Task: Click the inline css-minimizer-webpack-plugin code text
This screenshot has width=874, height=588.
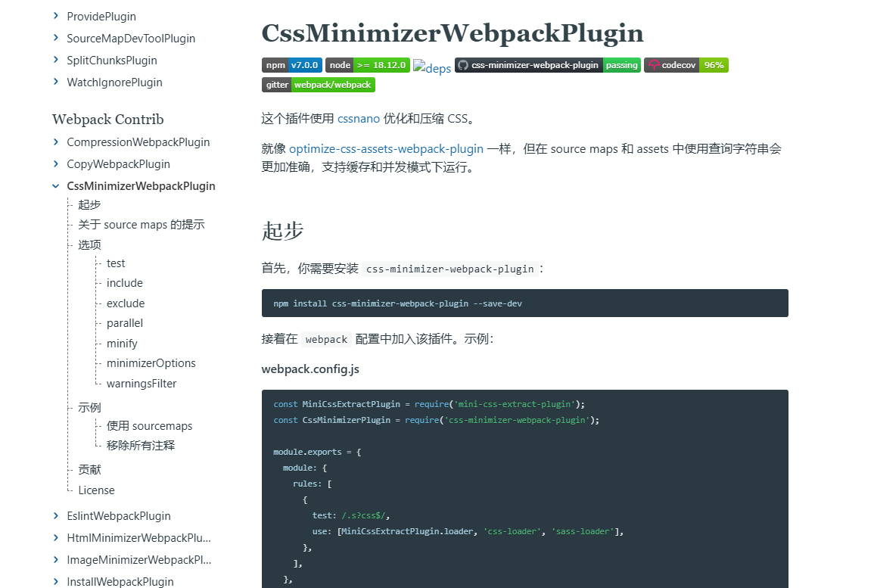Action: click(450, 269)
